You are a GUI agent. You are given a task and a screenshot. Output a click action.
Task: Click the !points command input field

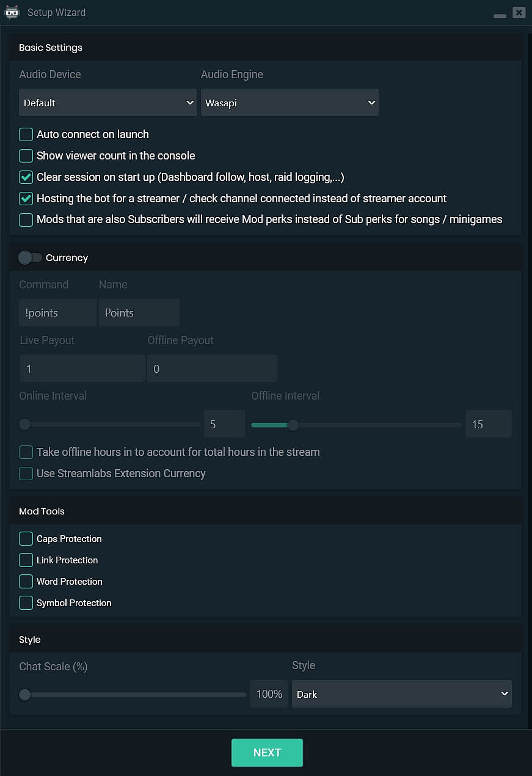(57, 313)
